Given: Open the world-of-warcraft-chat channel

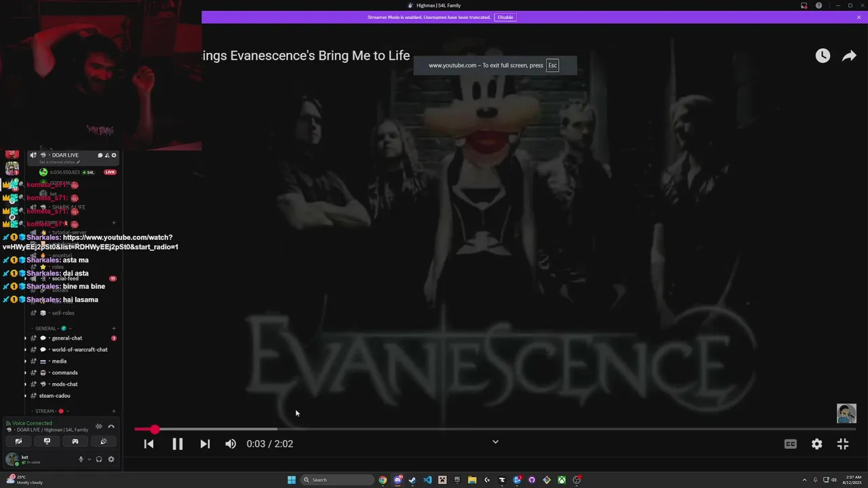Looking at the screenshot, I should click(79, 350).
